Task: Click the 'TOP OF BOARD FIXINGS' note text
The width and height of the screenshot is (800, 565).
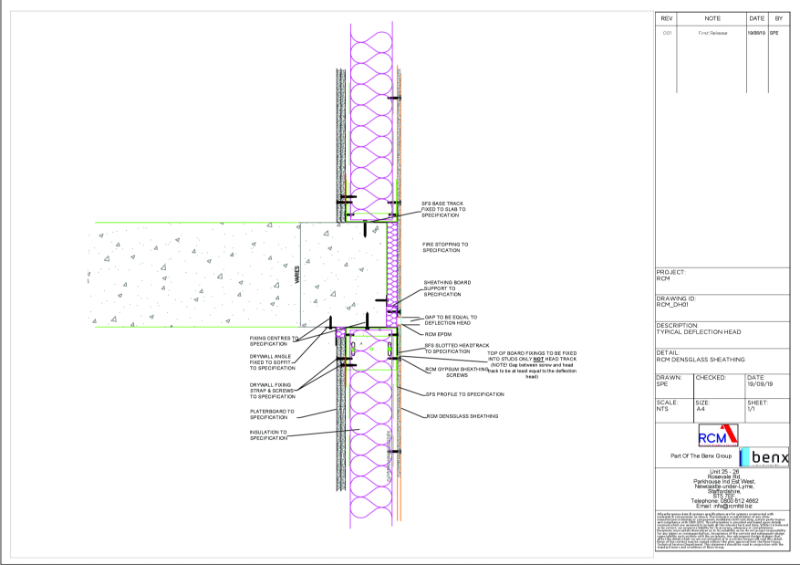Action: 531,364
